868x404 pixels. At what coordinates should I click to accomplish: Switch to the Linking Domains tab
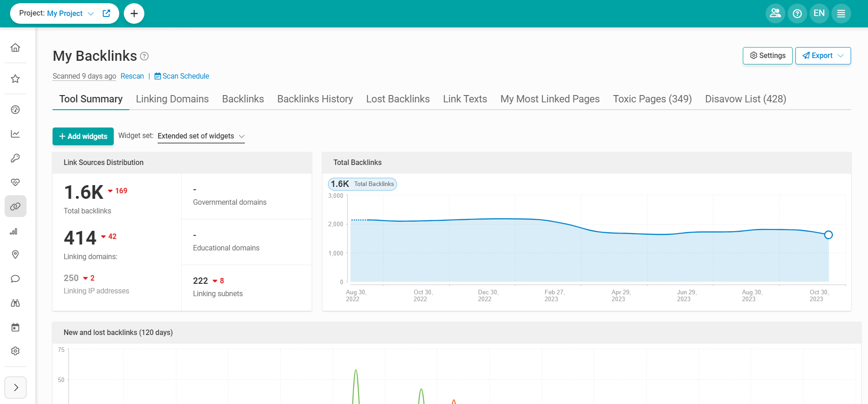pyautogui.click(x=172, y=99)
